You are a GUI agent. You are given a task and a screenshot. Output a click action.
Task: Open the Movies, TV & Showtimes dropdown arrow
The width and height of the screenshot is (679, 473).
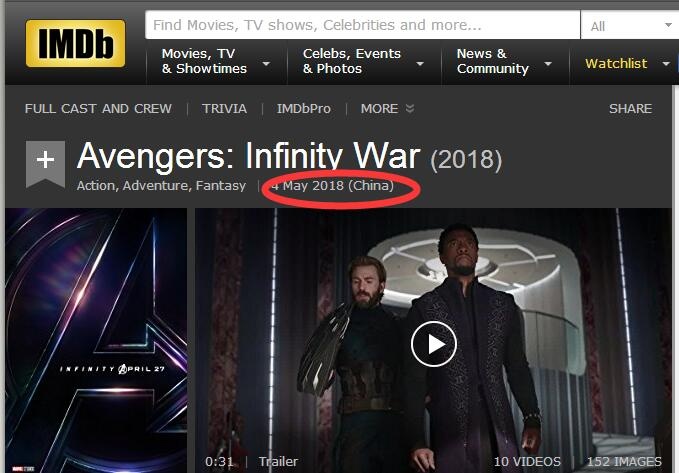pos(266,64)
